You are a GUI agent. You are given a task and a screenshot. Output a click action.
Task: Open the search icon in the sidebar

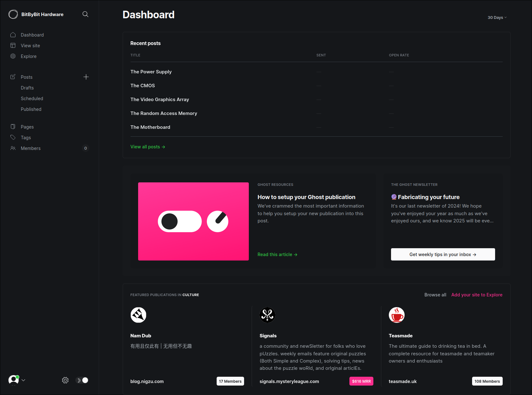click(x=85, y=14)
